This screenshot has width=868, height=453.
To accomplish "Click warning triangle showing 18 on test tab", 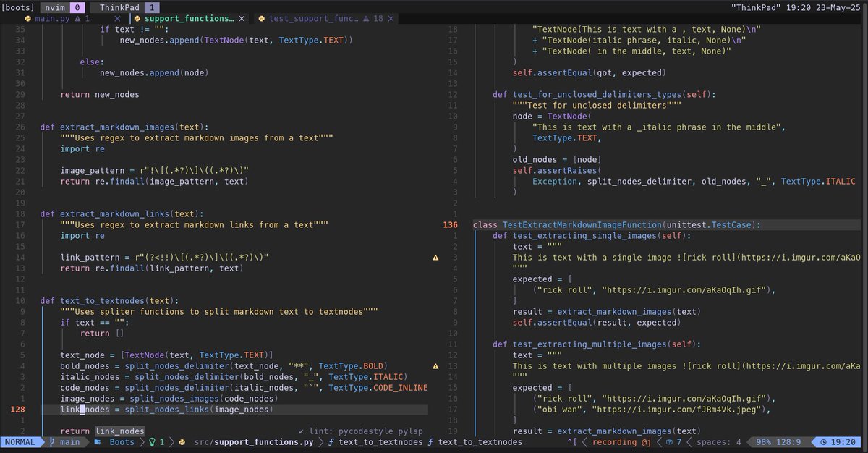I will (x=367, y=19).
